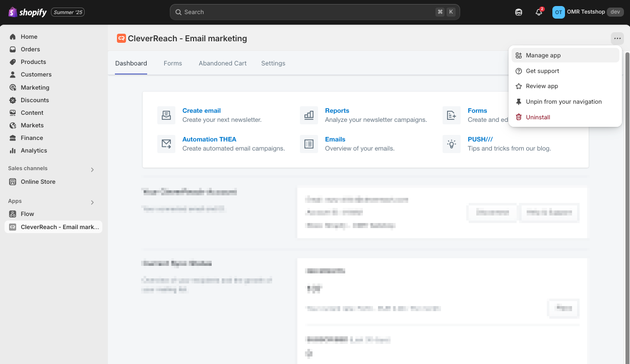The height and width of the screenshot is (364, 630).
Task: Expand the Apps section chevron
Action: (92, 202)
